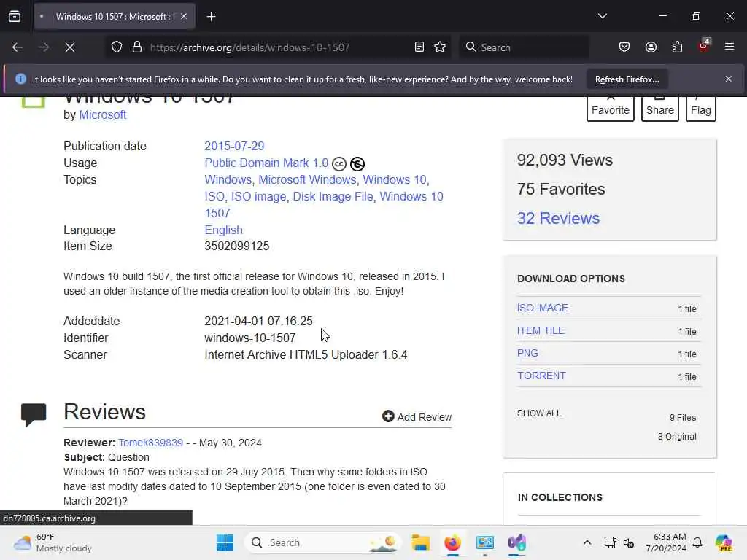Click the Firefox taskbar icon

click(452, 542)
